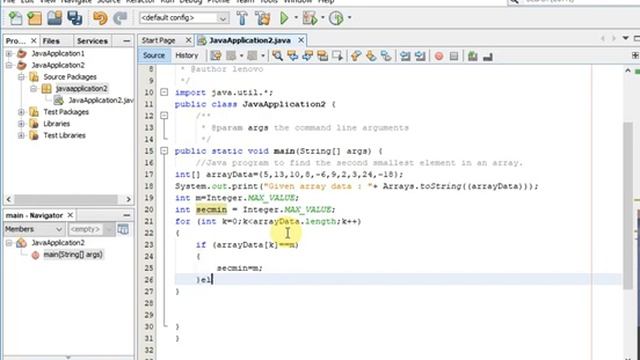Click the New File toolbar icon
640x360 pixels.
16,18
